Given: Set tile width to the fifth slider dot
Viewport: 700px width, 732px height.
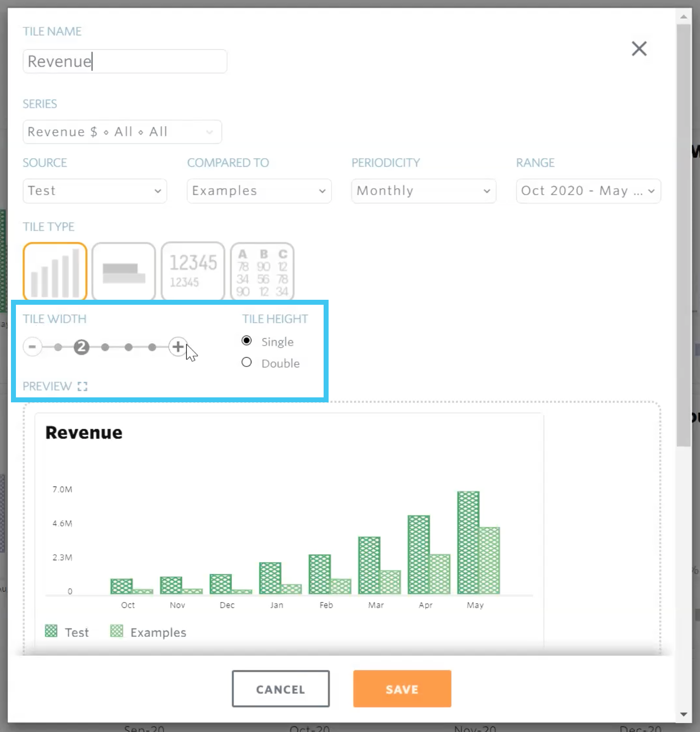Looking at the screenshot, I should [x=152, y=347].
